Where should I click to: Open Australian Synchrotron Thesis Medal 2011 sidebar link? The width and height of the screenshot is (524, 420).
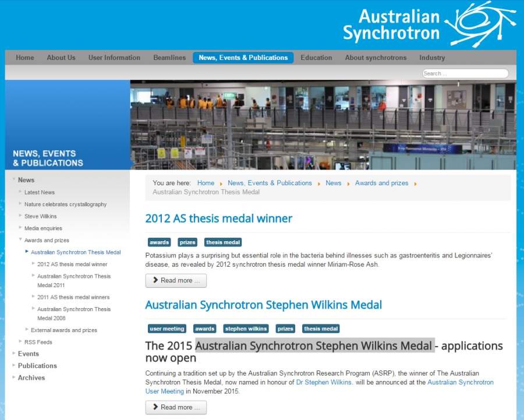pos(74,281)
